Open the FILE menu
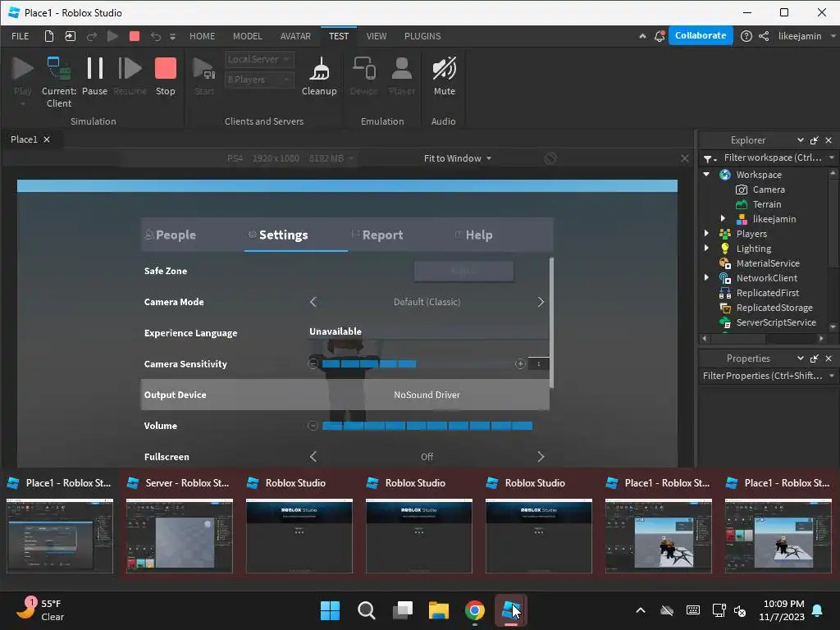840x630 pixels. coord(21,36)
